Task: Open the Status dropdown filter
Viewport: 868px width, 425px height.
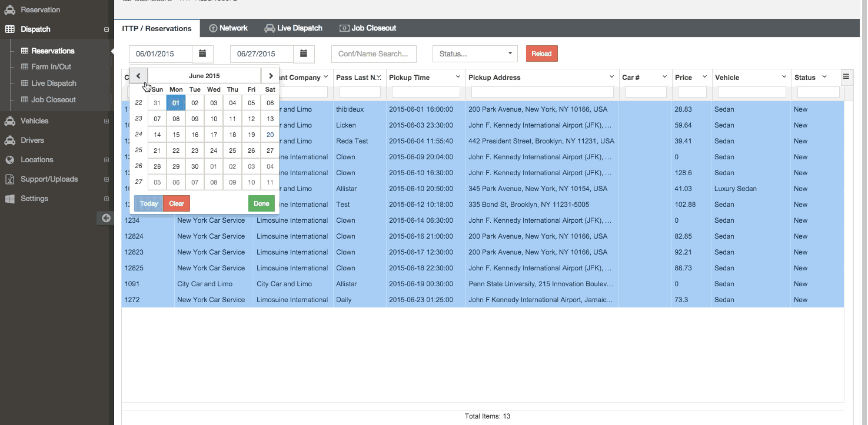Action: tap(475, 53)
